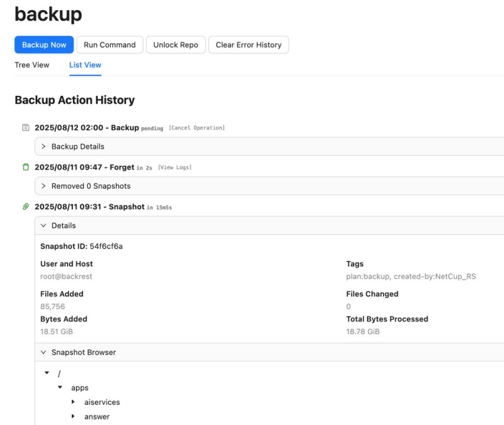Switch to Tree View tab
The width and height of the screenshot is (504, 425).
click(x=32, y=65)
